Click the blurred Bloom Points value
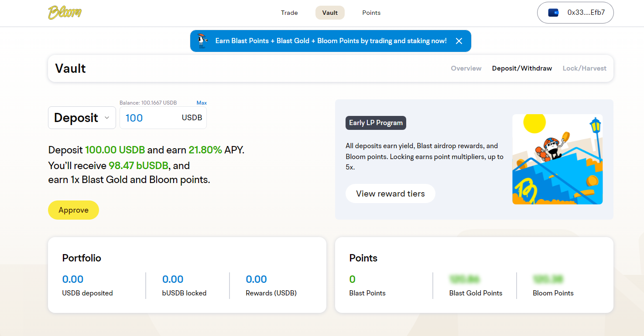 (x=548, y=279)
